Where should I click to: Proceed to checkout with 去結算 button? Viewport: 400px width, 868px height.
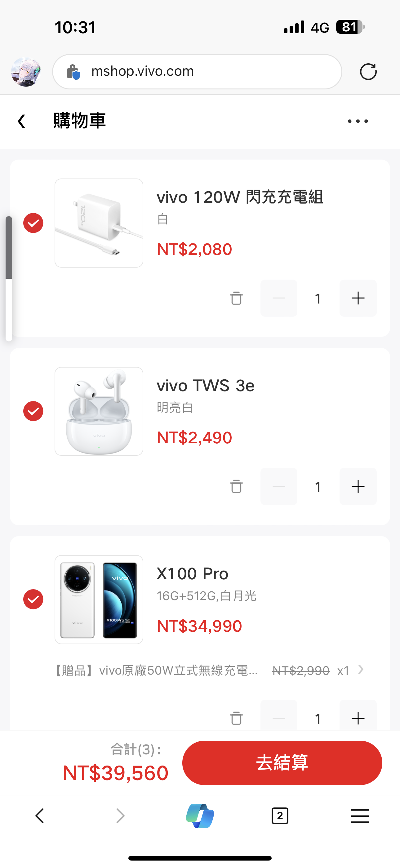282,762
